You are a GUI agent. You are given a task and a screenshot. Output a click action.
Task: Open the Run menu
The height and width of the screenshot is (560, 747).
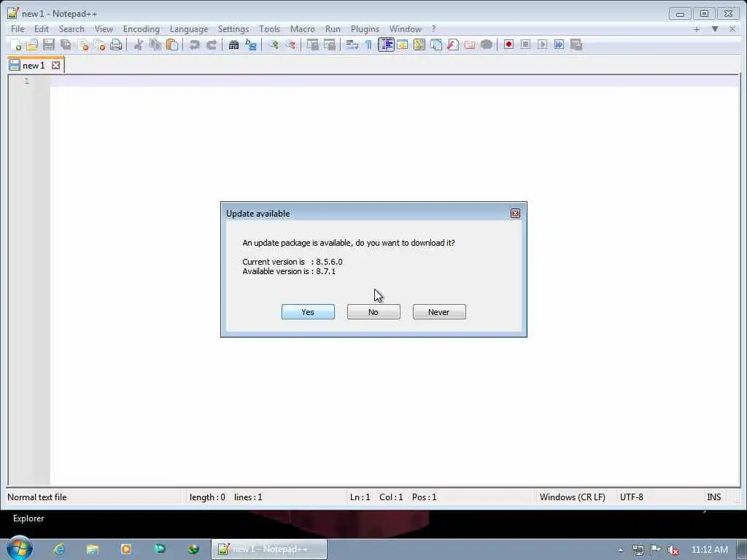(333, 29)
